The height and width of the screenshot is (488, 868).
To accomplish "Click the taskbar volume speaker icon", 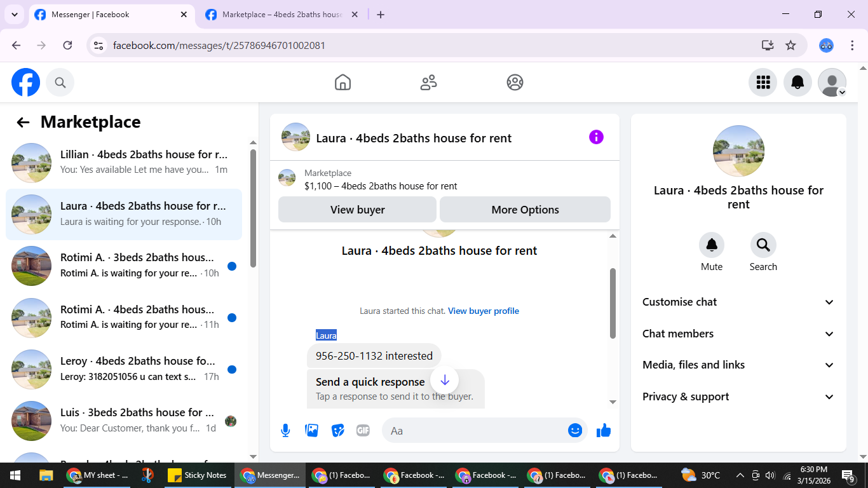I will click(x=770, y=475).
